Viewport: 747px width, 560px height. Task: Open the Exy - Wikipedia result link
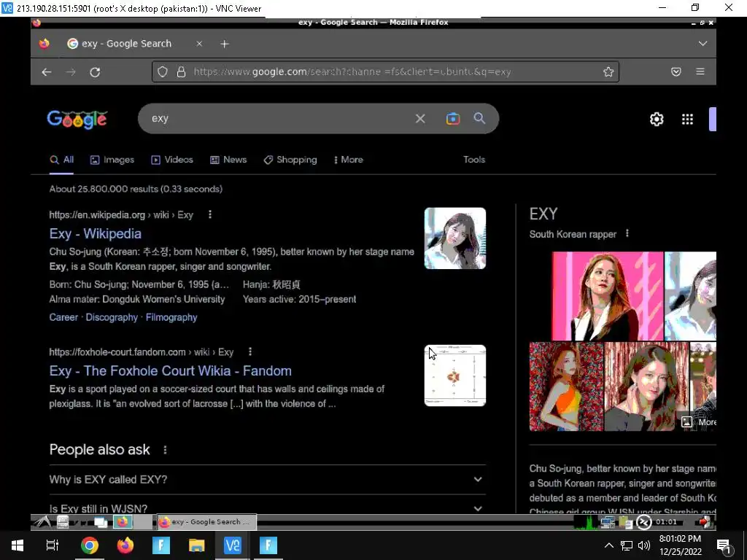pos(96,234)
